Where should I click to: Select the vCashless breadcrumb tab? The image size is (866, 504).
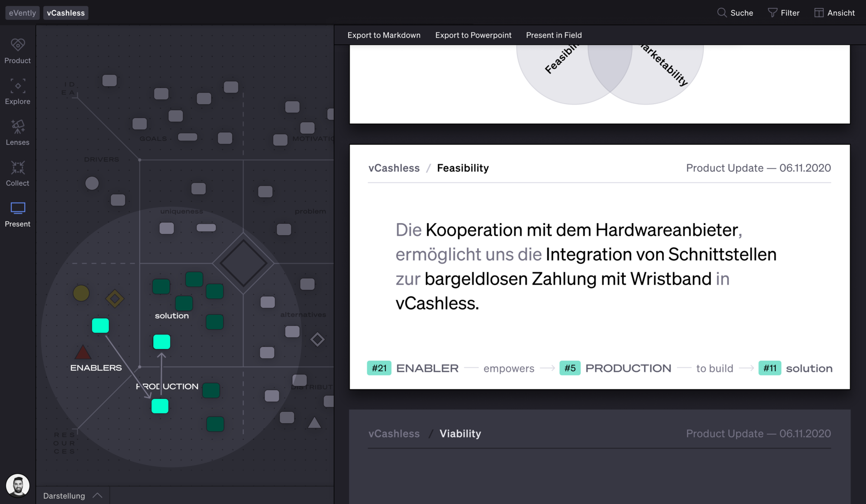66,13
